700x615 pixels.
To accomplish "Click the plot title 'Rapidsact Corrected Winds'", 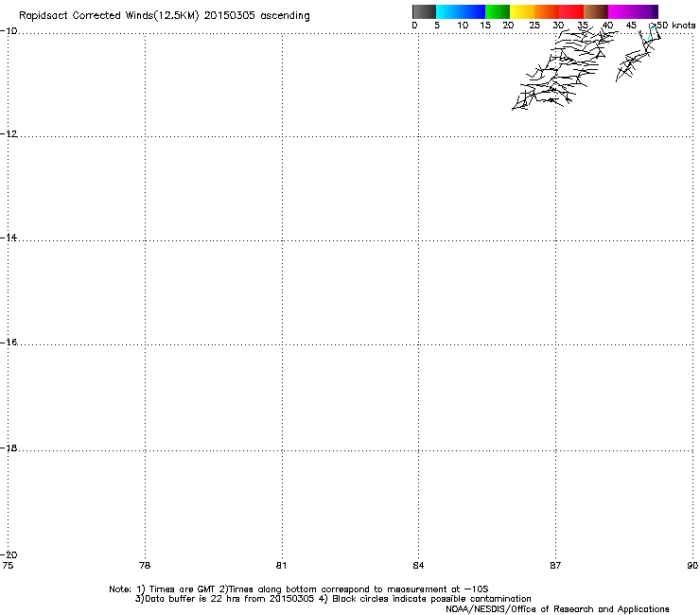I will point(85,16).
